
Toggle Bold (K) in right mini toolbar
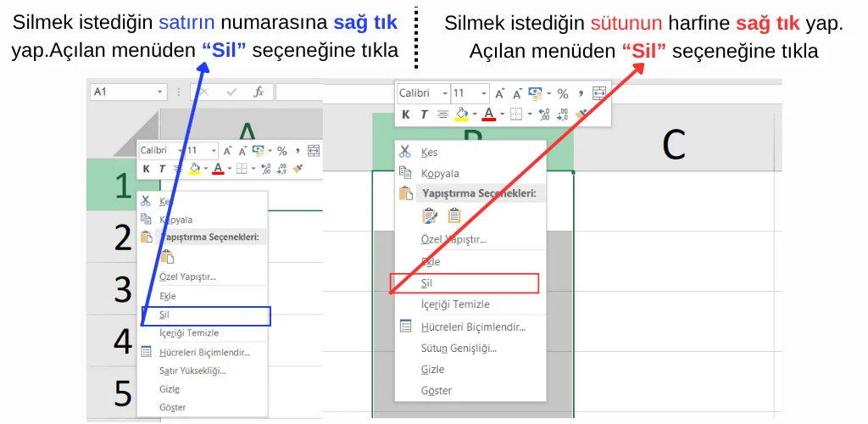point(406,114)
